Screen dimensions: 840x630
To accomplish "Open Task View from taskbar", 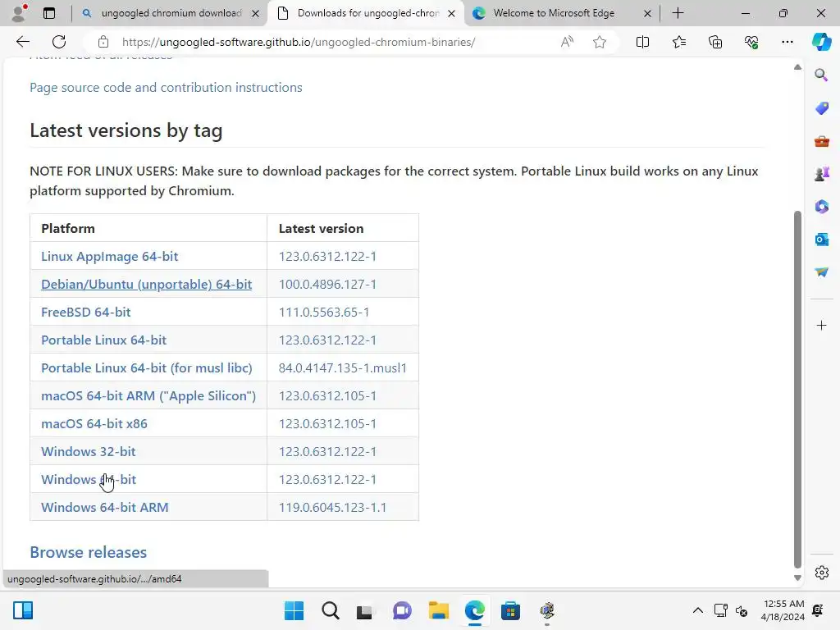I will [364, 610].
